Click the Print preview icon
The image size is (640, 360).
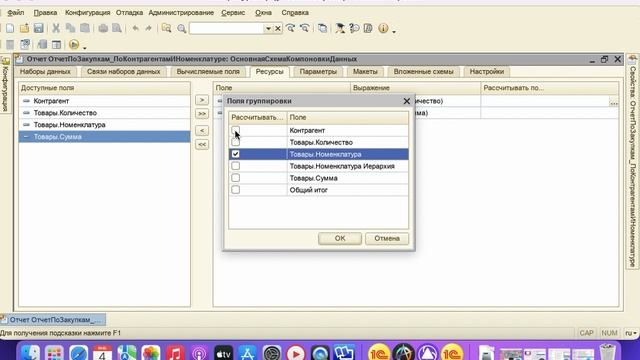[x=117, y=28]
